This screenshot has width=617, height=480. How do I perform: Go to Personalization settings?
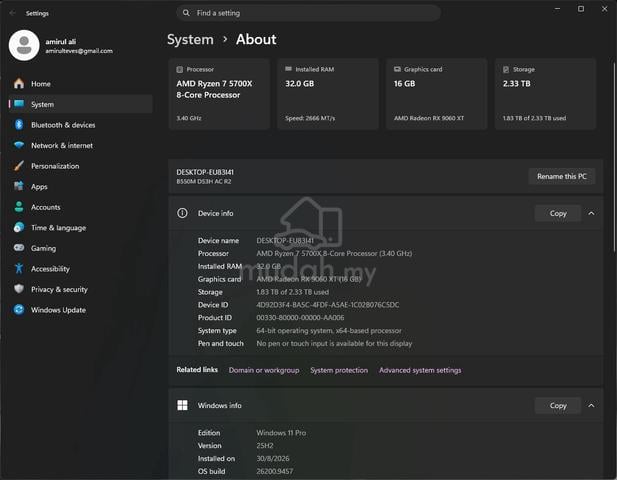coord(81,166)
